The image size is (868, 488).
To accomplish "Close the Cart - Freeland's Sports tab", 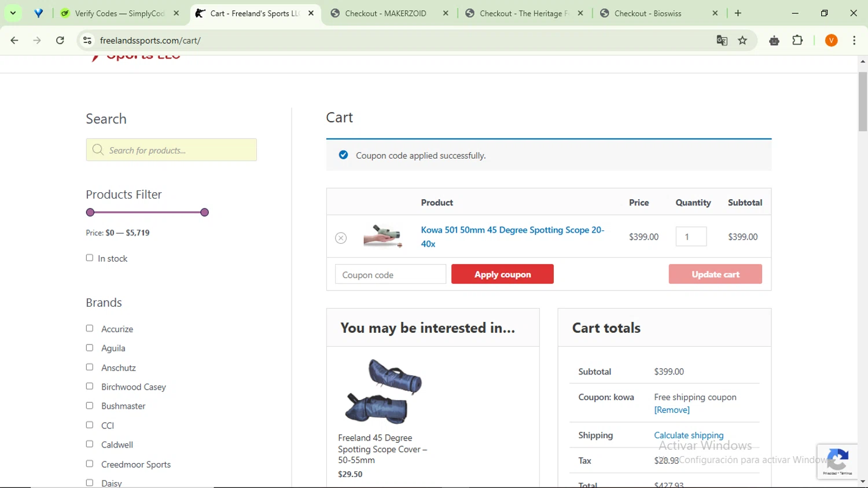I will [x=311, y=13].
